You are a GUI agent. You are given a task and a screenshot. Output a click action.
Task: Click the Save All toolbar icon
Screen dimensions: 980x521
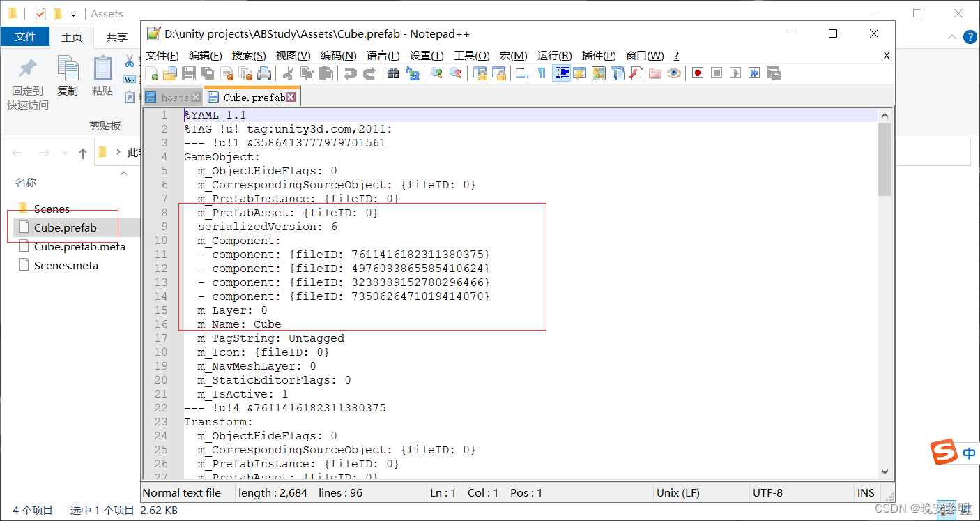pos(208,73)
